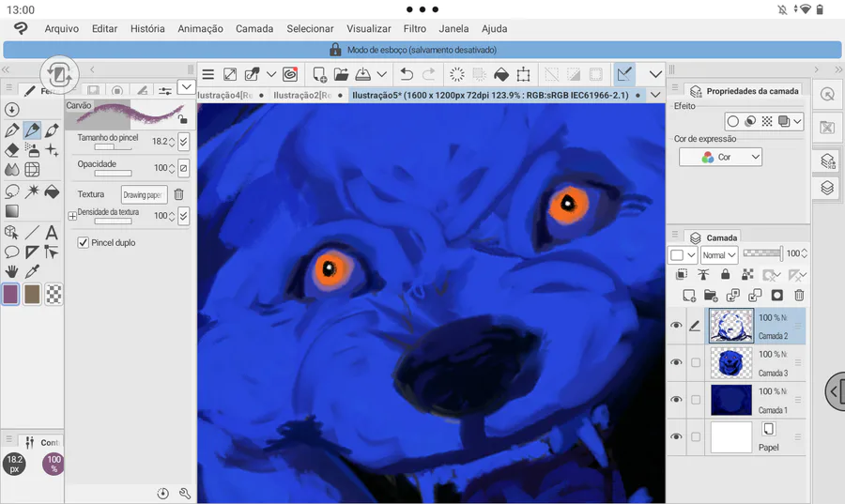Viewport: 845px width, 504px height.
Task: Select the Hand move tool
Action: [12, 272]
